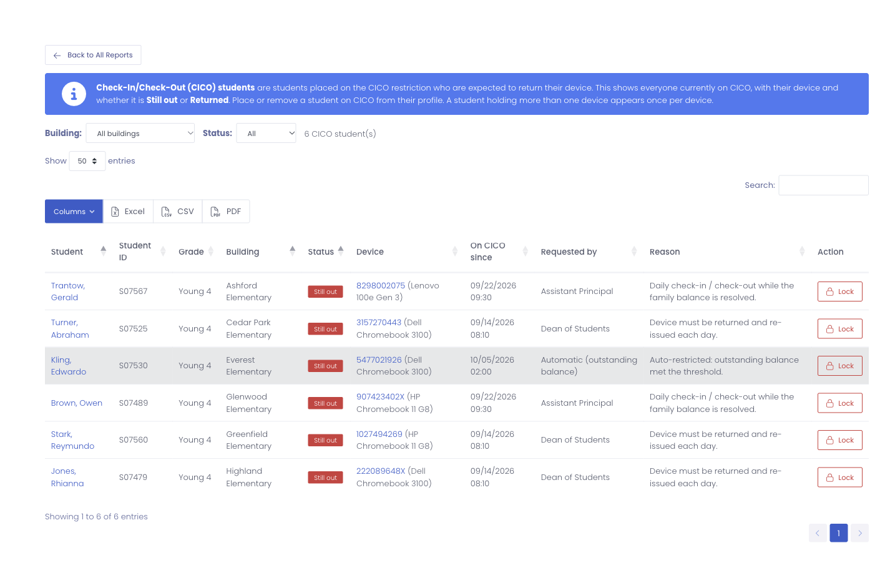Open student profile Trantow, Gerald
The height and width of the screenshot is (588, 890).
pos(68,292)
